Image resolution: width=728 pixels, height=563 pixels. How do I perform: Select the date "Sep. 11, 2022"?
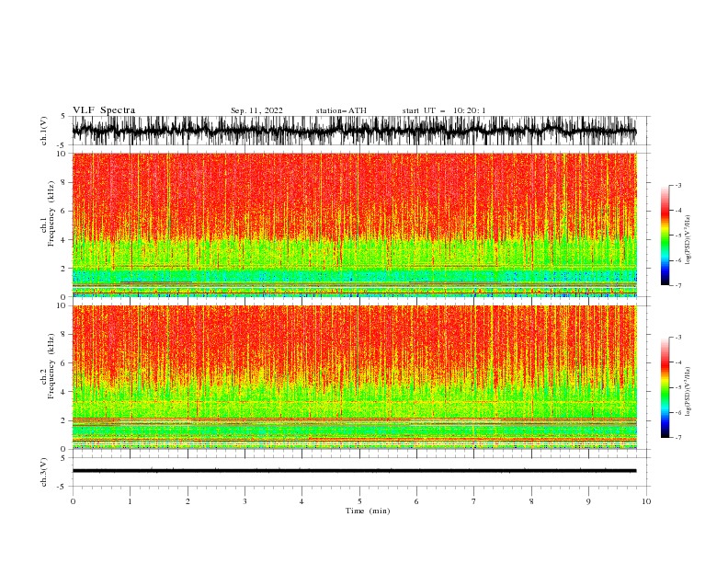click(x=256, y=110)
